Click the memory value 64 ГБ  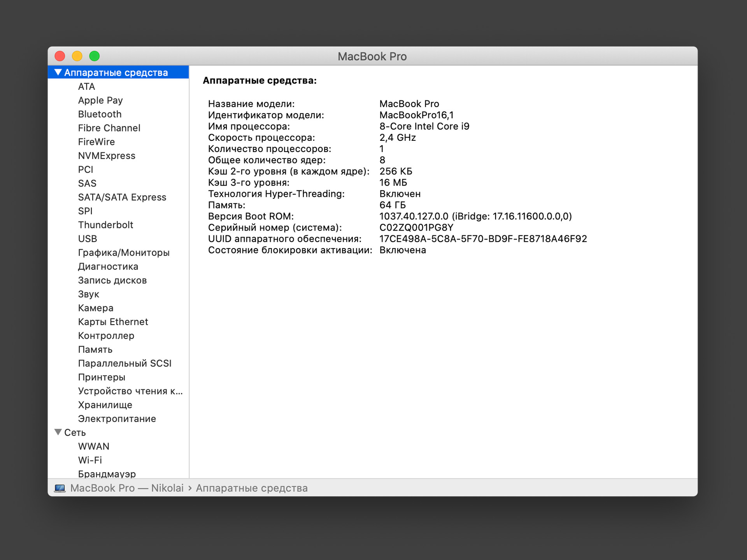pyautogui.click(x=393, y=205)
